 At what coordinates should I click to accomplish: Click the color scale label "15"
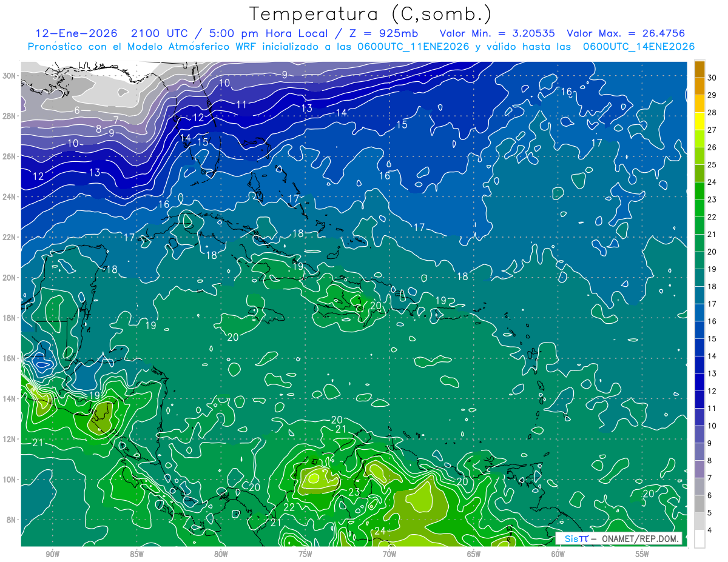[712, 338]
